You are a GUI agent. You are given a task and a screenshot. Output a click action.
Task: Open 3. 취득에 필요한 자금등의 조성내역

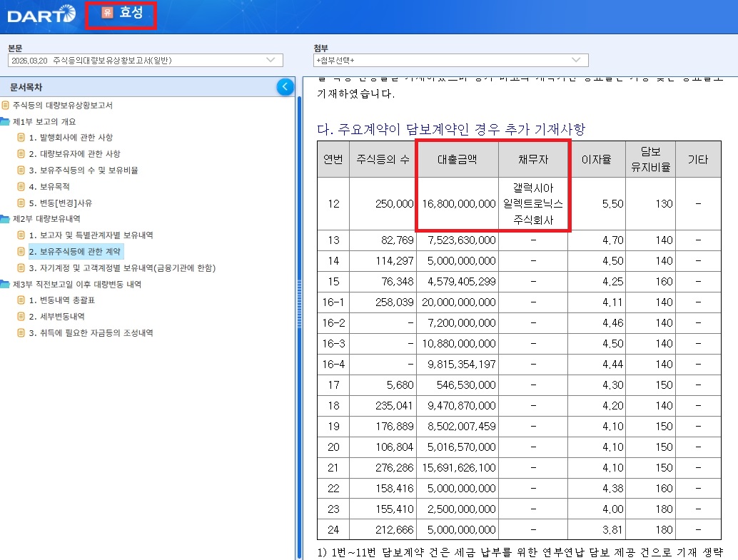pos(91,332)
